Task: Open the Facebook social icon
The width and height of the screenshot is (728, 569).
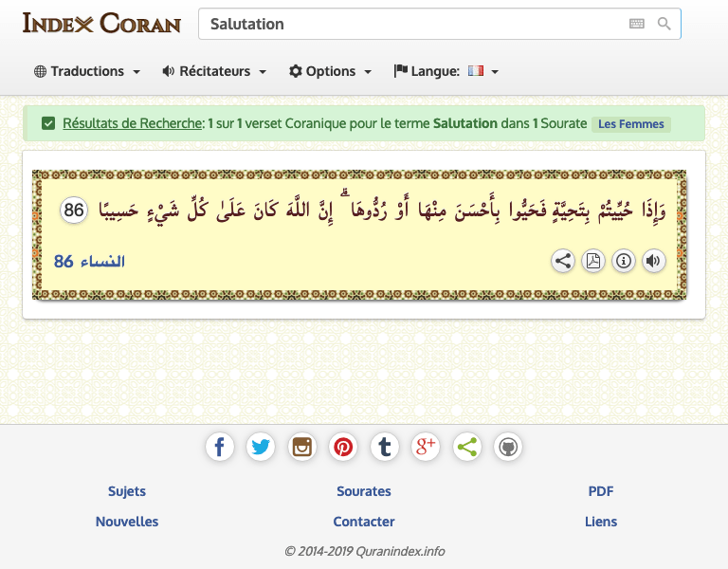Action: [220, 447]
